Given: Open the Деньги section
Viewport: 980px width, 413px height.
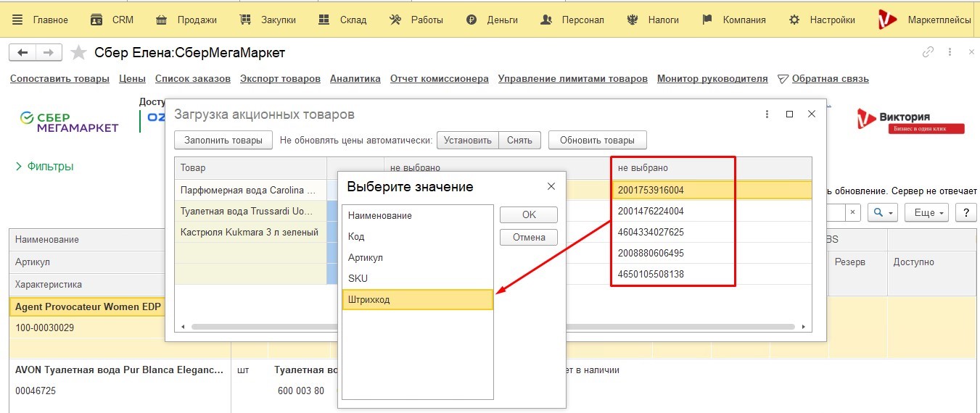Looking at the screenshot, I should 492,20.
